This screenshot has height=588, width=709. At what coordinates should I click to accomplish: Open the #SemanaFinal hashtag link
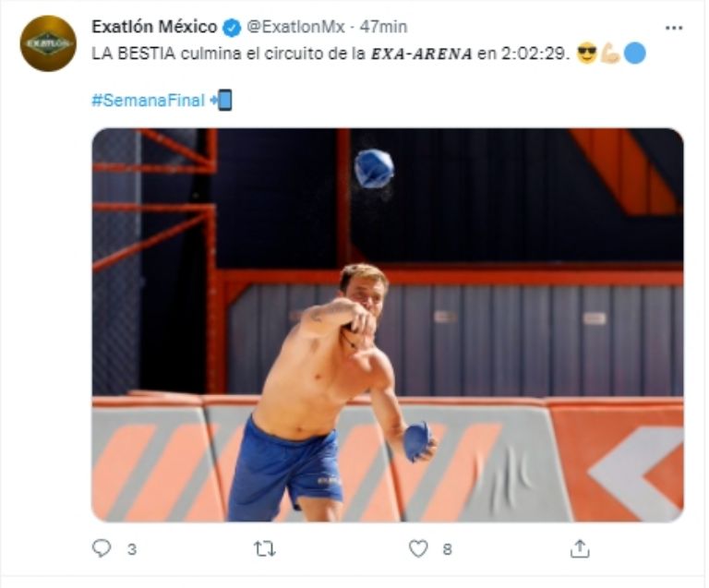148,101
